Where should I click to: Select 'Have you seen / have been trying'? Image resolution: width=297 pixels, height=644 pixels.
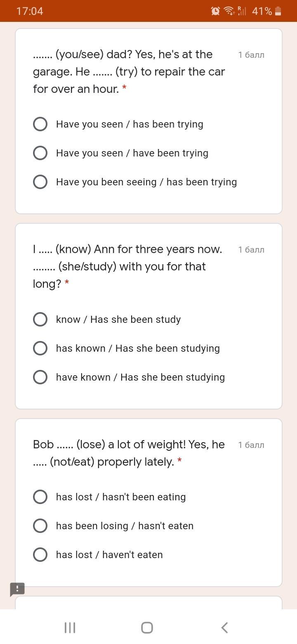pyautogui.click(x=40, y=153)
